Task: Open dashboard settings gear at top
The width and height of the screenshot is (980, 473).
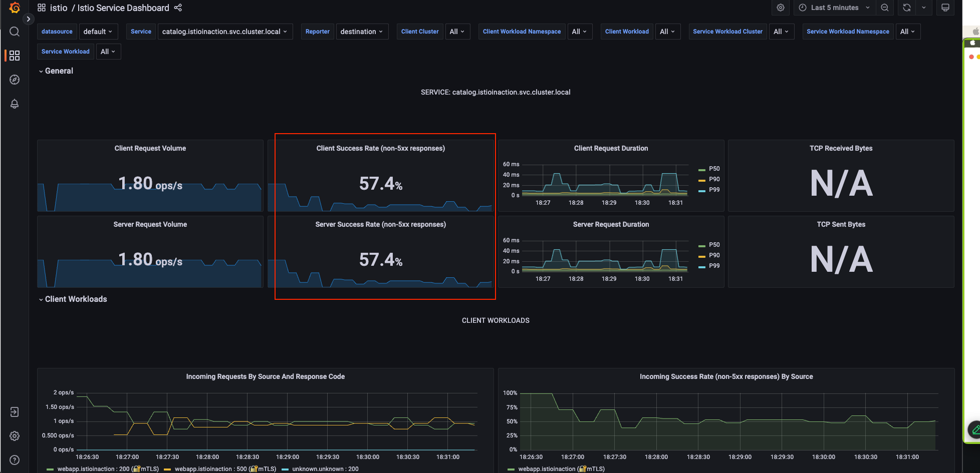Action: click(x=781, y=8)
